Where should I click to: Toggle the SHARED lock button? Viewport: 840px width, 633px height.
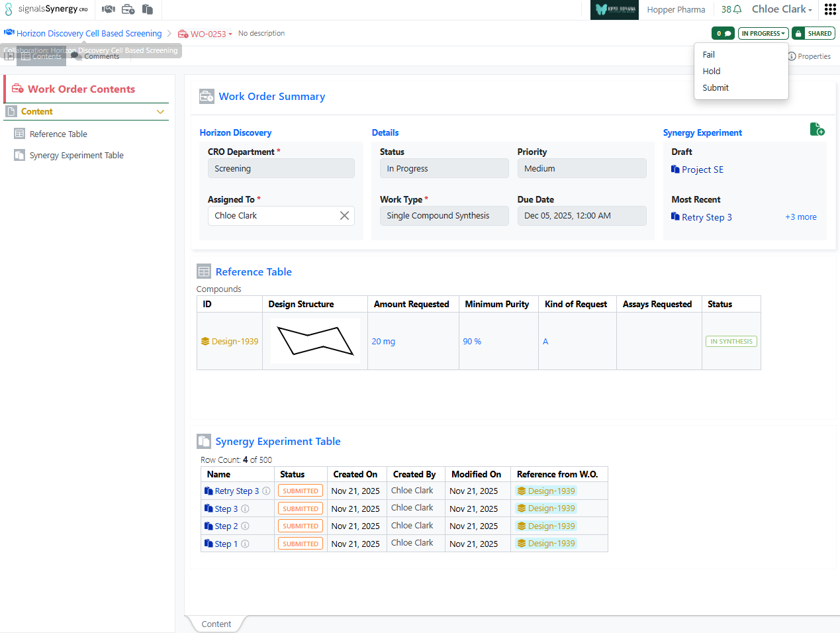(x=814, y=33)
